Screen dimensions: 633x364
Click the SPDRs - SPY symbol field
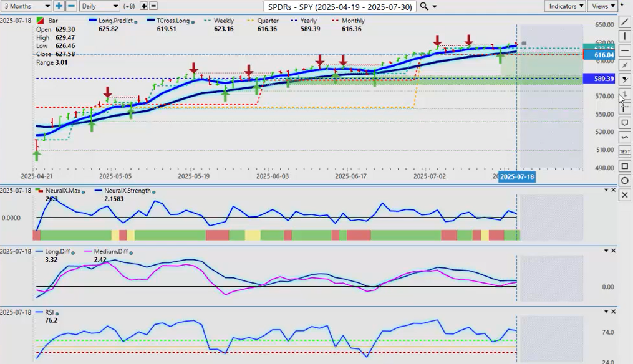[340, 6]
